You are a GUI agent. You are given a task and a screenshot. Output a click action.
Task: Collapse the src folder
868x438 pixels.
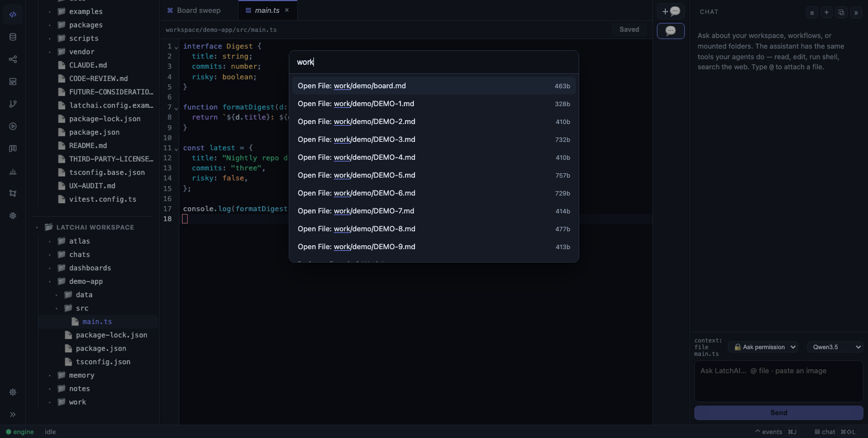click(56, 308)
